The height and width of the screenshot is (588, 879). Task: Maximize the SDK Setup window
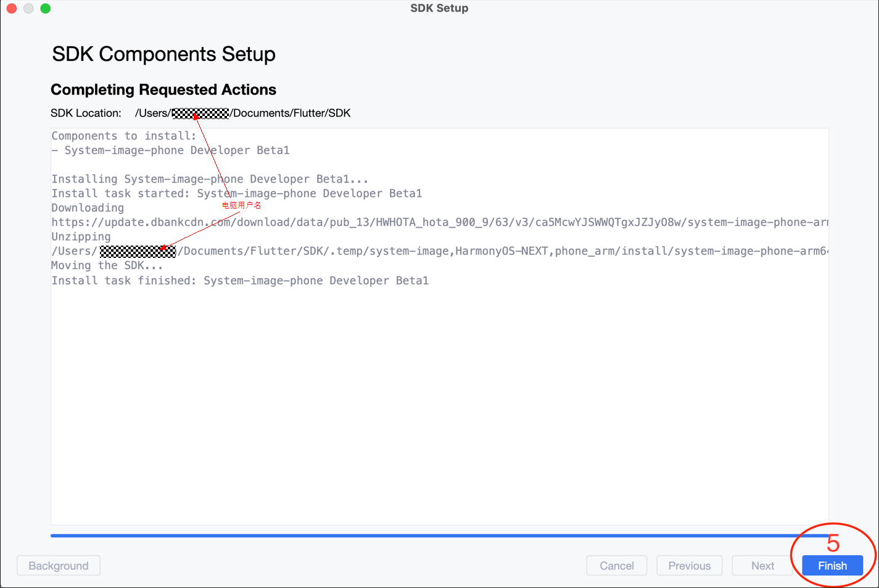pos(45,8)
